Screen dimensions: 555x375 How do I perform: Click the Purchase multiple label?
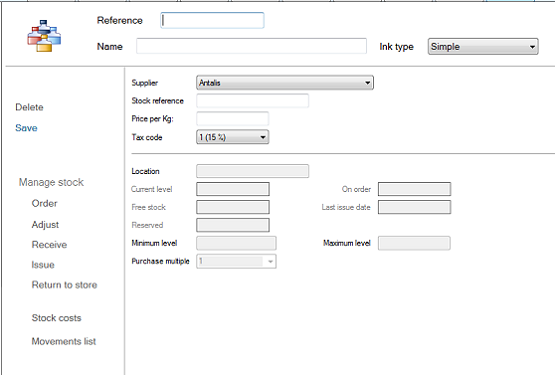pos(160,261)
